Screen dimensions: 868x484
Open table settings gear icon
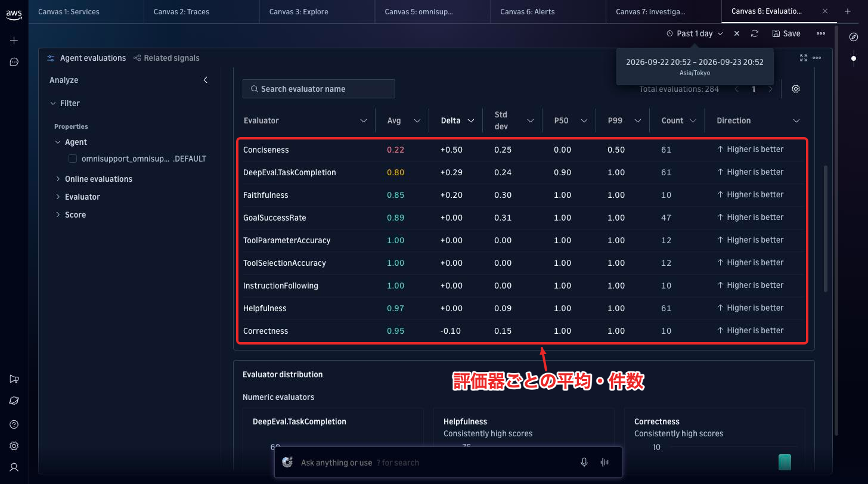coord(796,89)
